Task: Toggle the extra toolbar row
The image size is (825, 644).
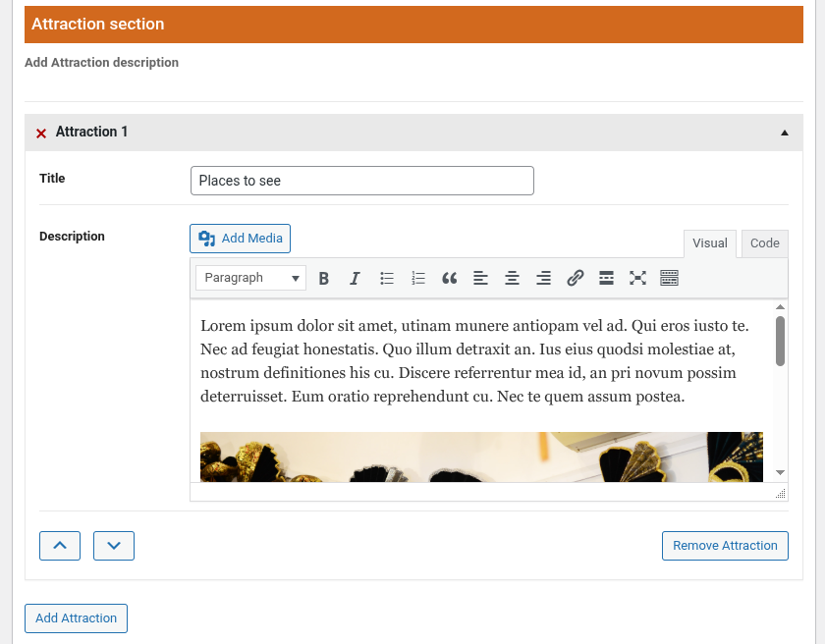Action: tap(670, 279)
